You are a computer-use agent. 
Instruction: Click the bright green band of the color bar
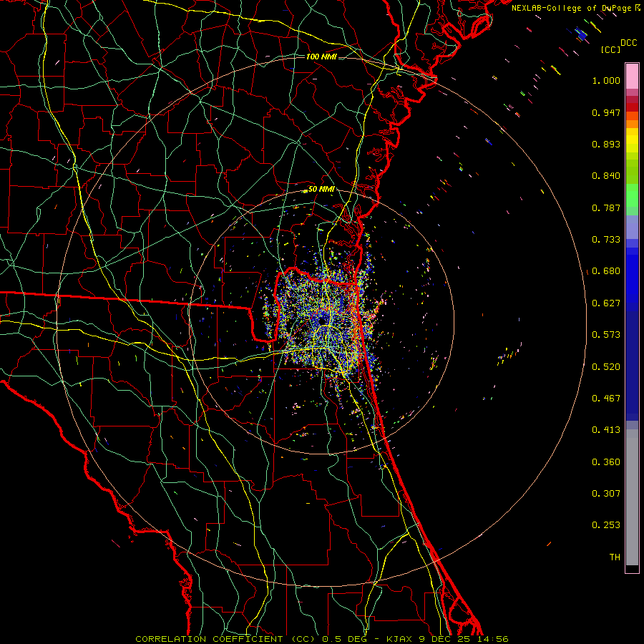click(632, 195)
